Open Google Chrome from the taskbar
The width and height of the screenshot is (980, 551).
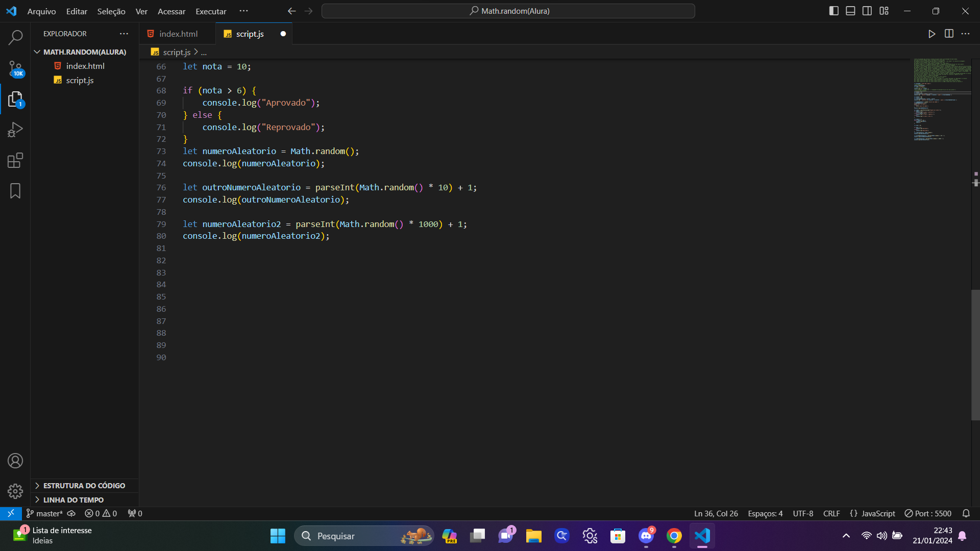[674, 536]
